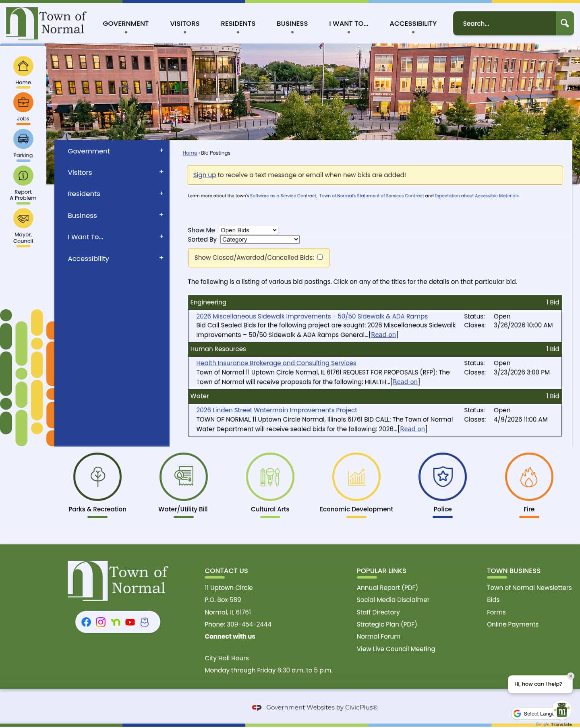Open Town of Normal Newsletters link
The width and height of the screenshot is (580, 728).
point(529,587)
